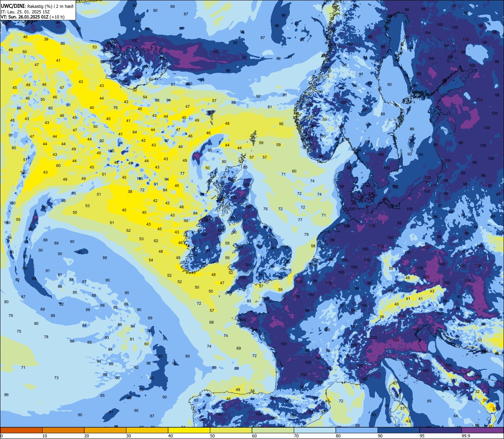Image resolution: width=504 pixels, height=439 pixels.
Task: Click the humidity value '39' on the map
Action: coord(46,39)
